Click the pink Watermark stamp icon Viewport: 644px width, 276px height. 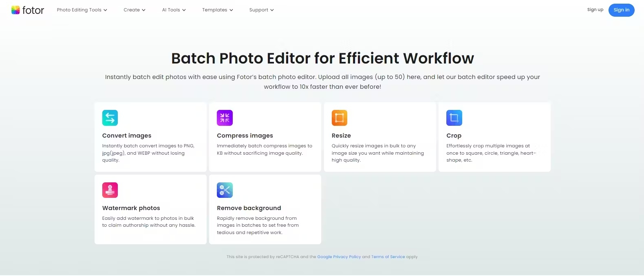point(110,190)
